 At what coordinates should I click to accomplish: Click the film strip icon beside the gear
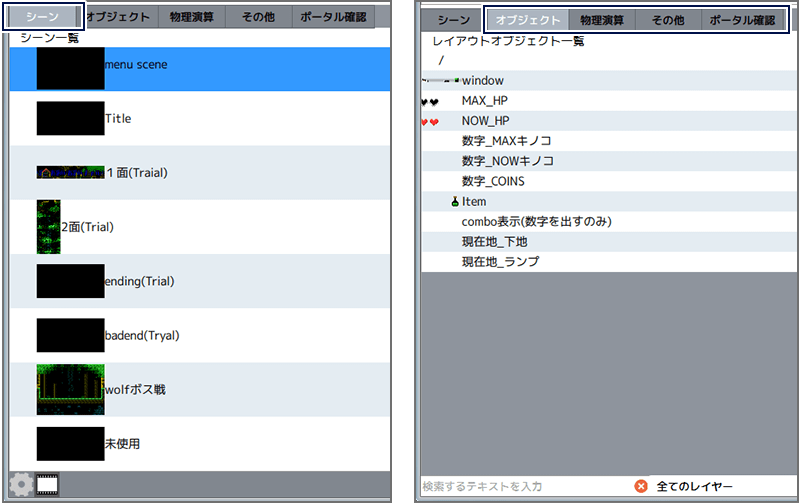47,485
